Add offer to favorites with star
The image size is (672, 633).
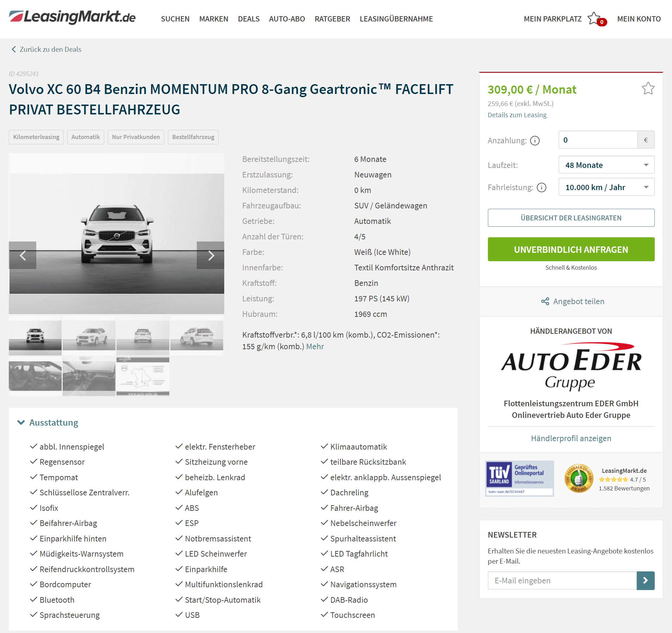648,88
